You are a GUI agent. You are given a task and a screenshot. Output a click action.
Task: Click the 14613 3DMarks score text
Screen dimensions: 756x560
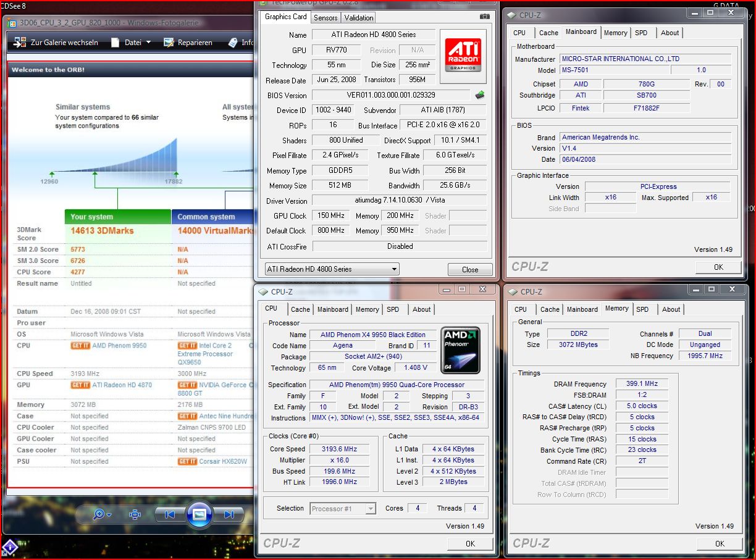click(x=102, y=230)
